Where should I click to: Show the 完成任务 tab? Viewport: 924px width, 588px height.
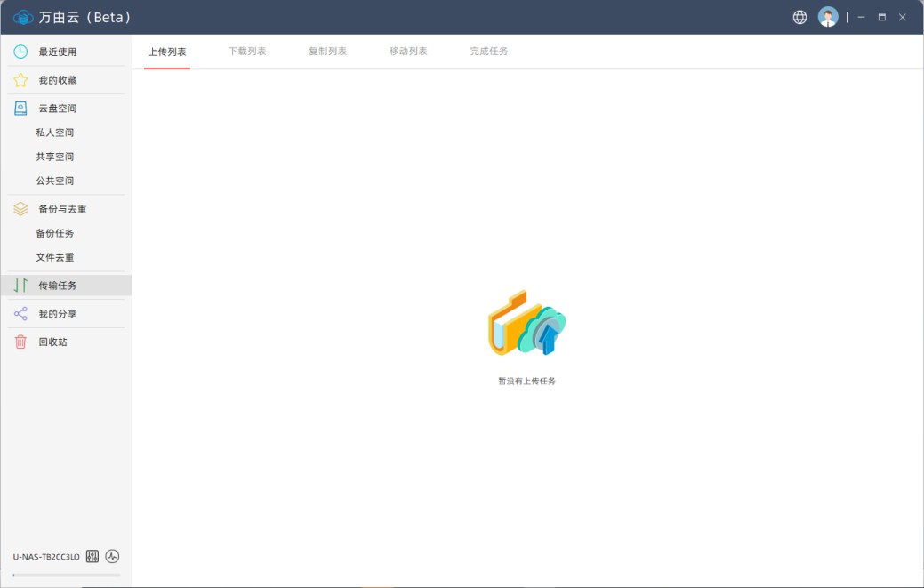pyautogui.click(x=489, y=52)
